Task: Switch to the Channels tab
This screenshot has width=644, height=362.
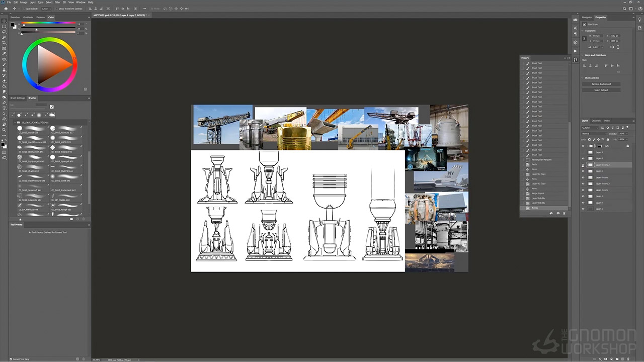Action: (596, 121)
